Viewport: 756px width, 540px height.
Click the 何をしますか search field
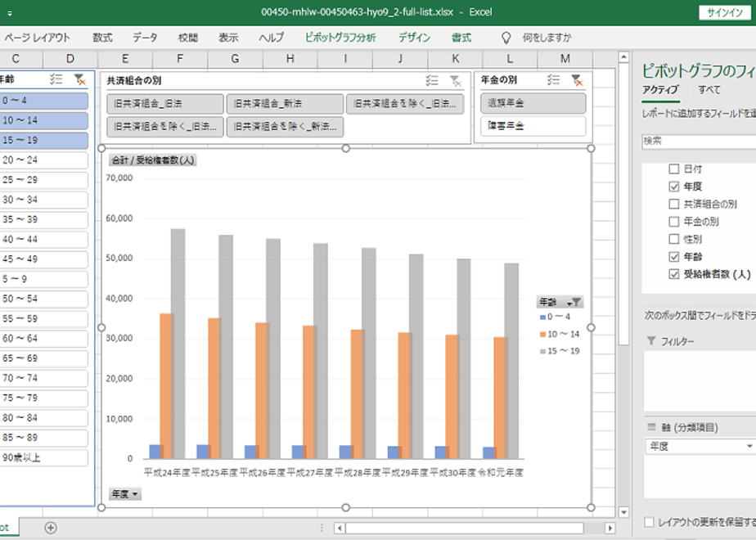[x=547, y=38]
